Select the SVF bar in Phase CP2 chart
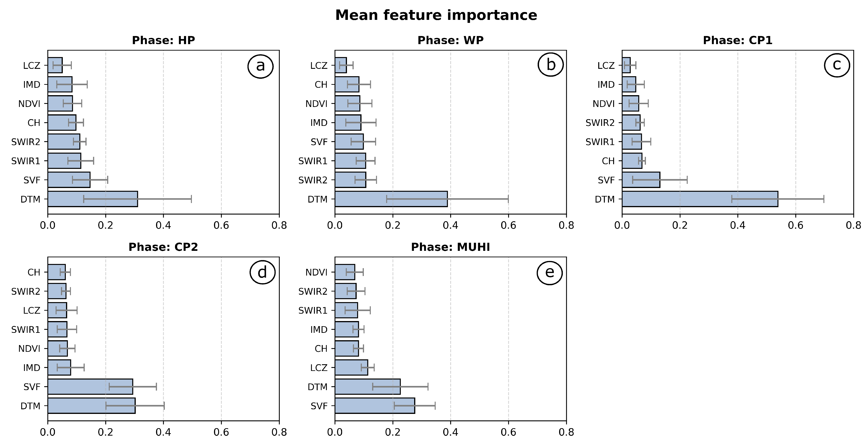The image size is (868, 446). point(90,387)
